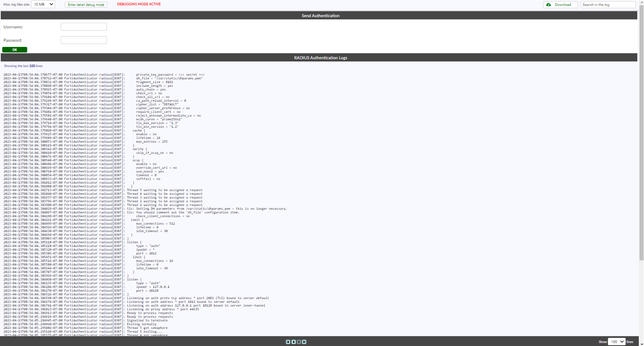Select the pagination control bar arrows leftmost icon
This screenshot has width=644, height=346.
(288, 342)
